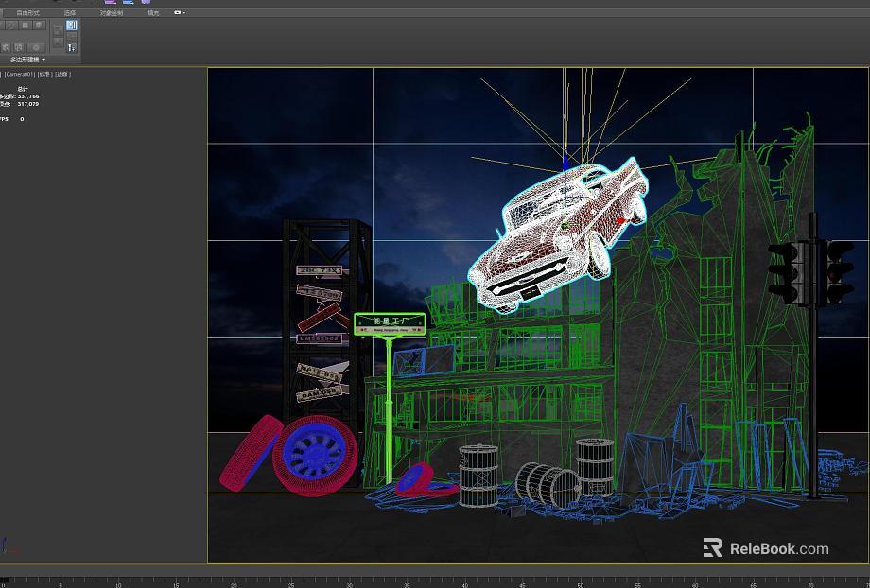870x588 pixels.
Task: Open the 自由形式 ribbon tab
Action: tap(27, 12)
